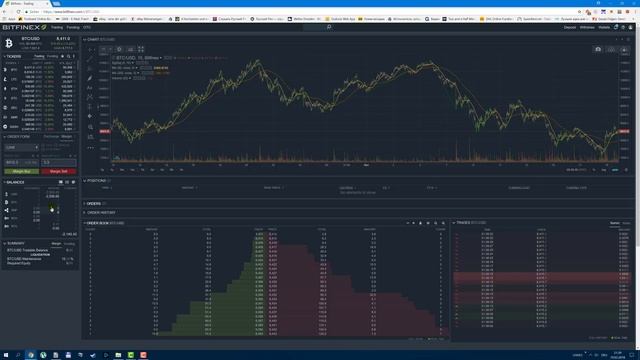The width and height of the screenshot is (640, 360).
Task: Select the brush drawing tool
Action: coord(90,78)
